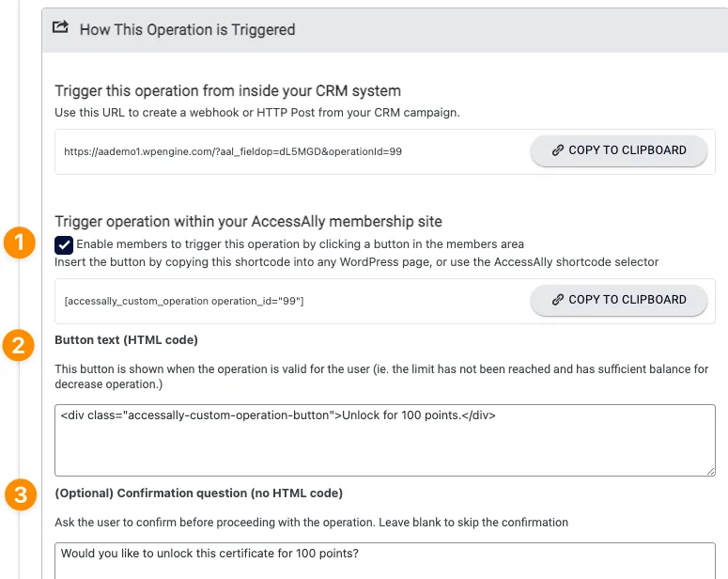Copy the webhook URL to clipboard
The image size is (728, 579).
click(x=619, y=150)
